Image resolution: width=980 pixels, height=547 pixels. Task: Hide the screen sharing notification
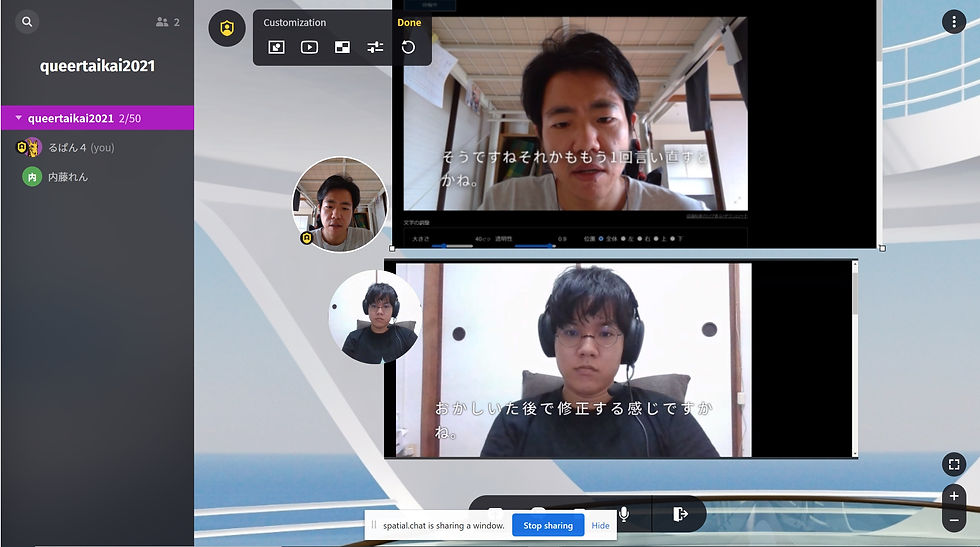click(x=600, y=525)
